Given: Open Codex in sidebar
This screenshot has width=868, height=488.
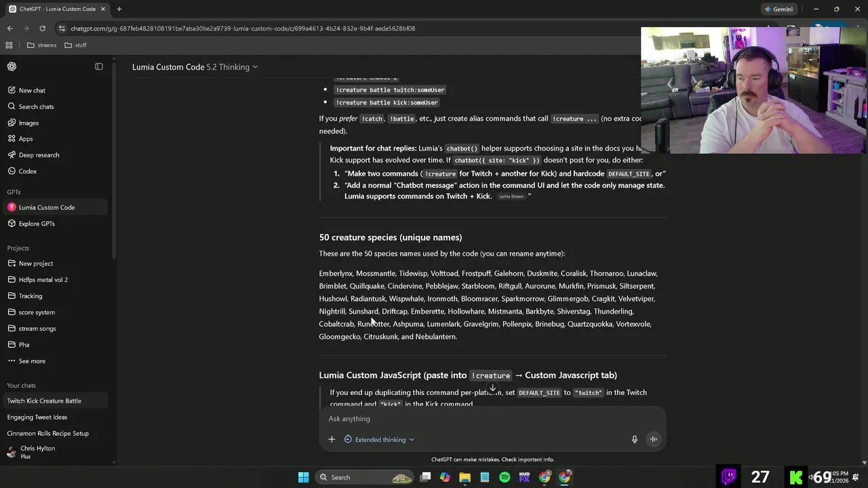Looking at the screenshot, I should [x=28, y=171].
